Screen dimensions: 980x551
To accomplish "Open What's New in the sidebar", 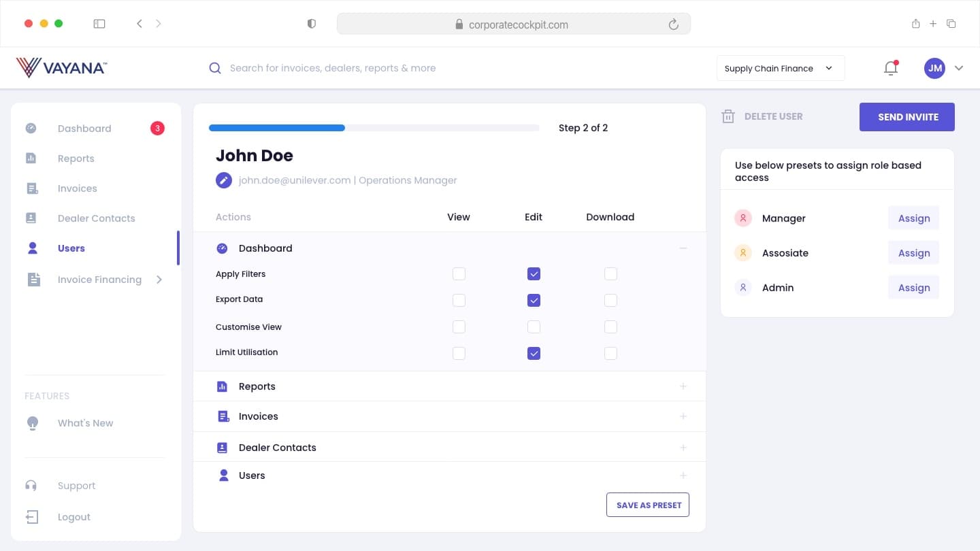I will tap(86, 423).
